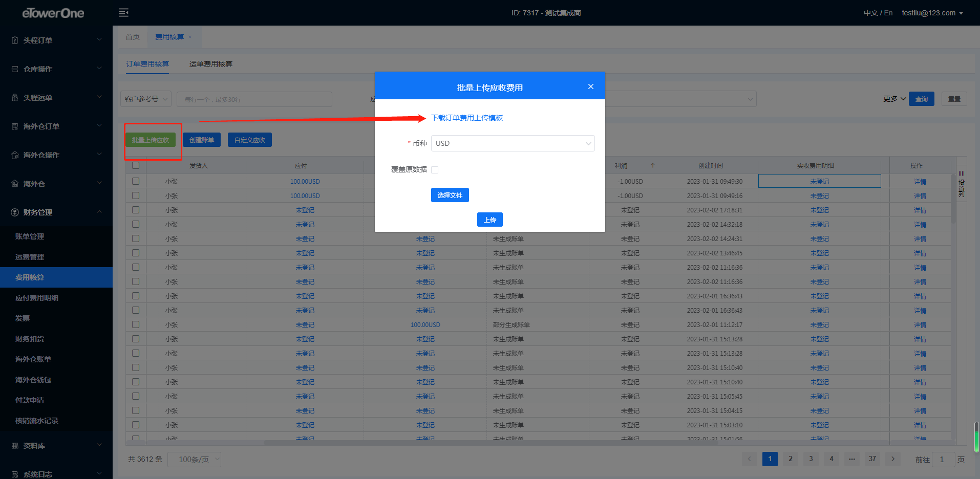The image size is (980, 479).
Task: Click the 海外仓操作 sidebar icon
Action: pyautogui.click(x=15, y=155)
